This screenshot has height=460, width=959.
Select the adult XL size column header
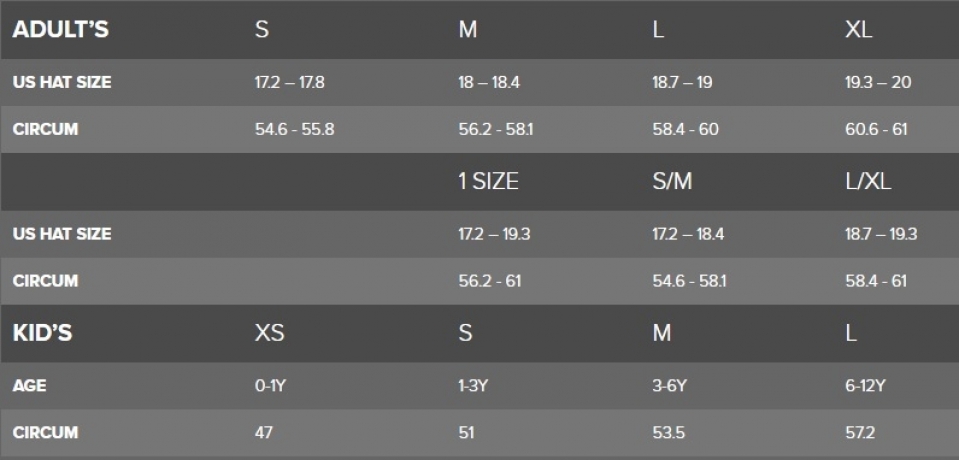859,29
